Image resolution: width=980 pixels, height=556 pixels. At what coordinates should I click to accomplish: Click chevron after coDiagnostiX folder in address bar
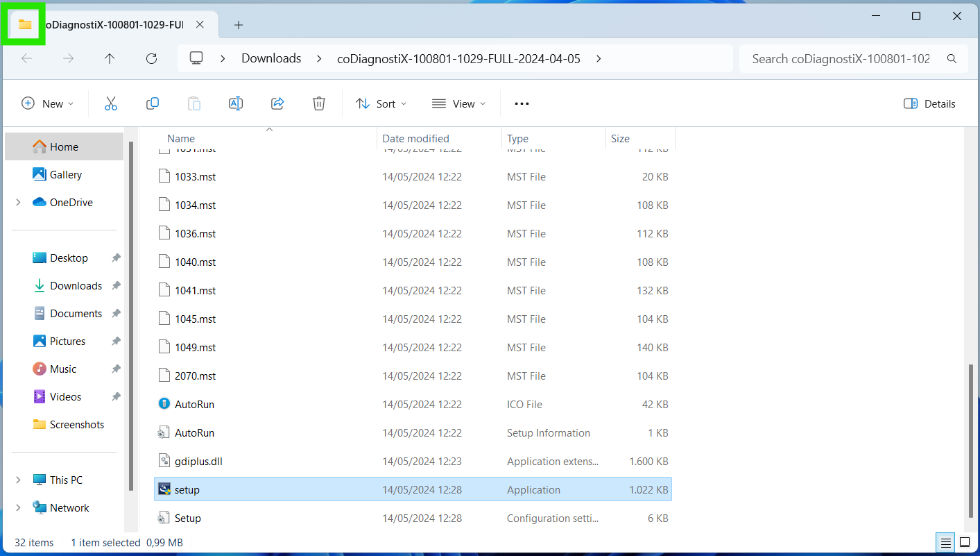(x=599, y=58)
